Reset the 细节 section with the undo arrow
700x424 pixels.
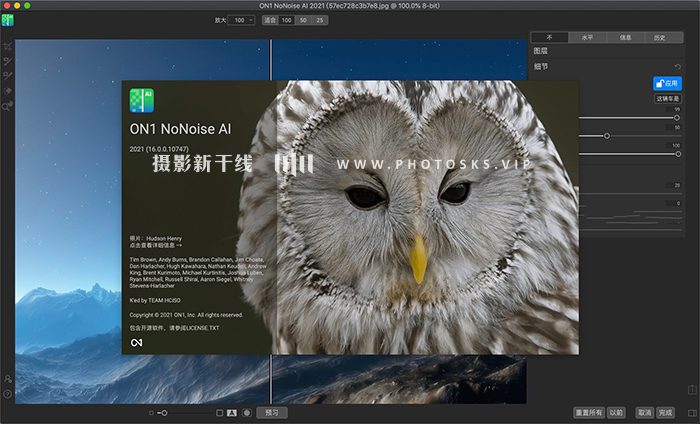pyautogui.click(x=678, y=67)
